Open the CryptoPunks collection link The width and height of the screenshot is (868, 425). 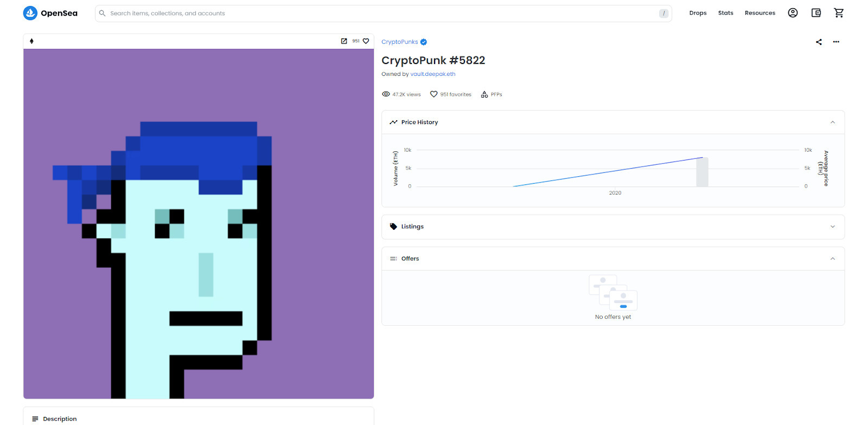coord(399,42)
